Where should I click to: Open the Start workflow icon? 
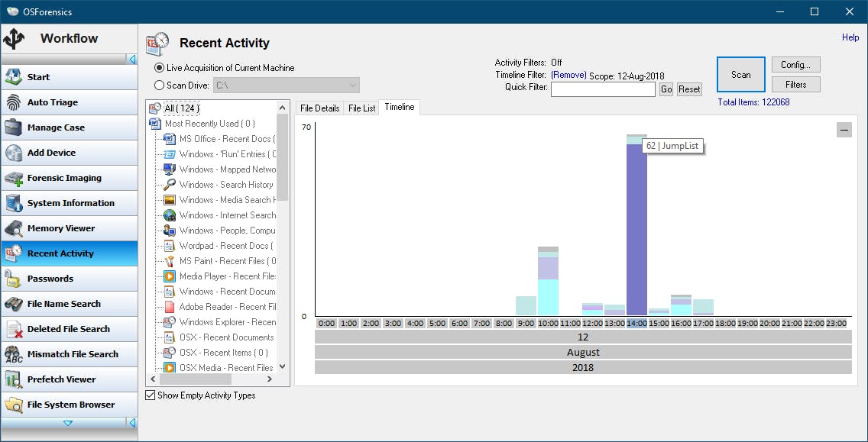coord(13,77)
